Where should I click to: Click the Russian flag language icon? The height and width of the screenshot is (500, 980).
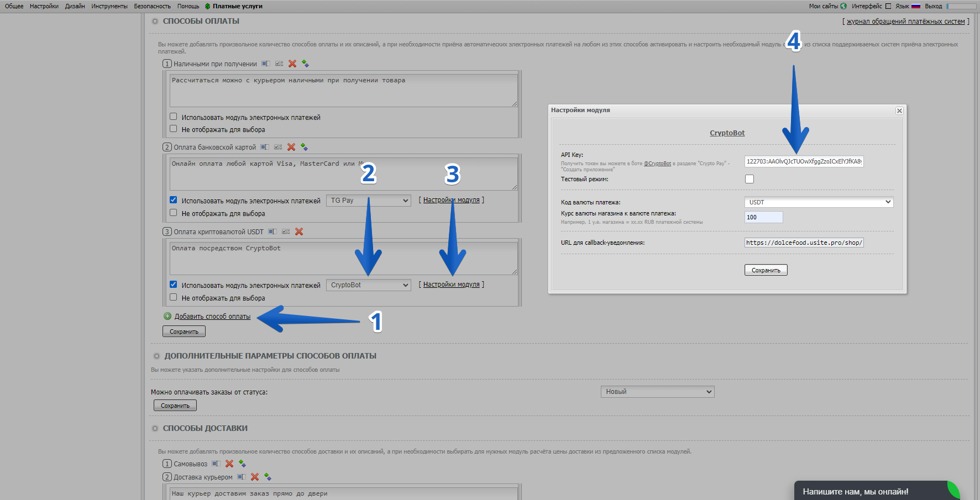pos(916,6)
